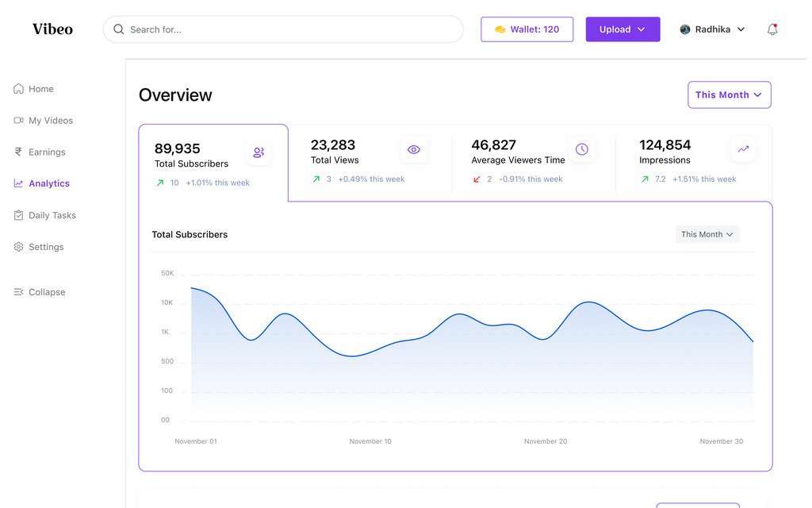Select the Total Views stat card
This screenshot has width=812, height=508.
pos(370,161)
